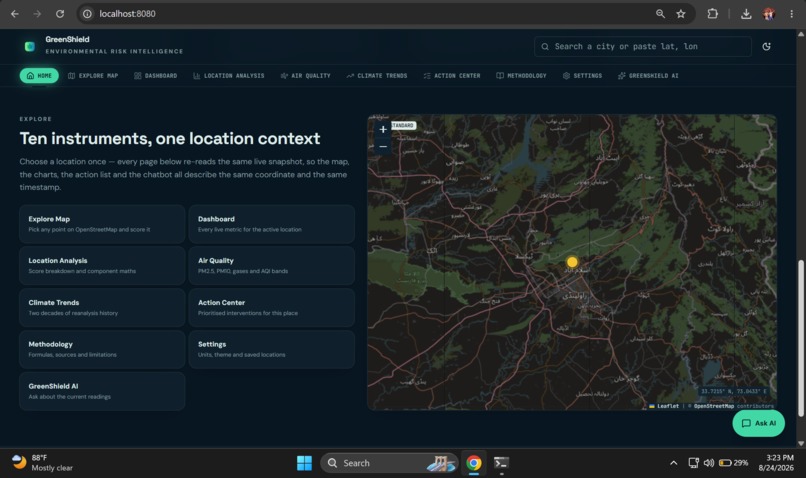806x478 pixels.
Task: Open the weather widget in taskbar
Action: pos(42,463)
